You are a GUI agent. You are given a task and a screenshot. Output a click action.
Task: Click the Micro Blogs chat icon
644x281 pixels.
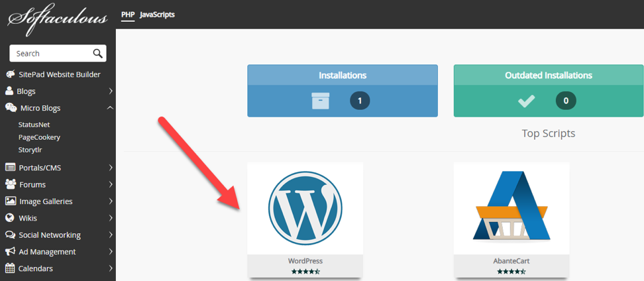[11, 107]
